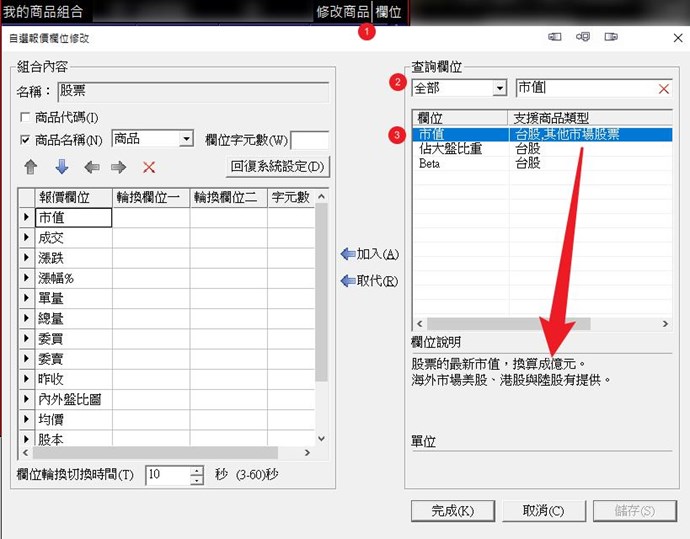Switch to the 欄位 tab

point(388,12)
